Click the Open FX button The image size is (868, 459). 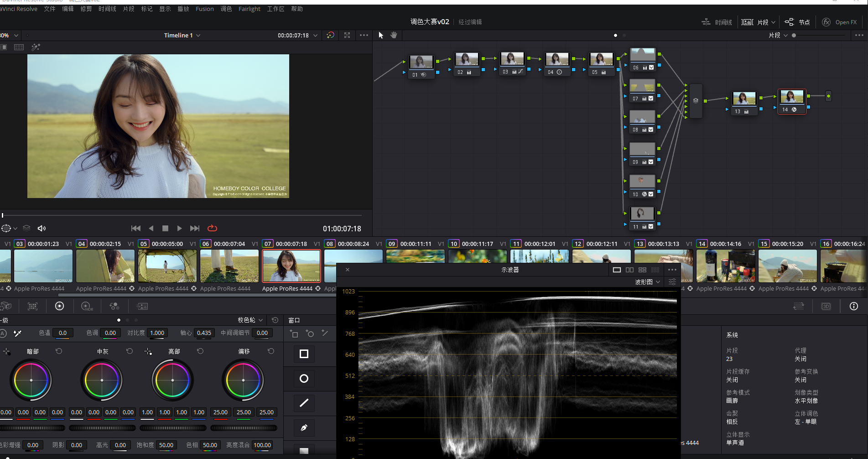click(839, 22)
